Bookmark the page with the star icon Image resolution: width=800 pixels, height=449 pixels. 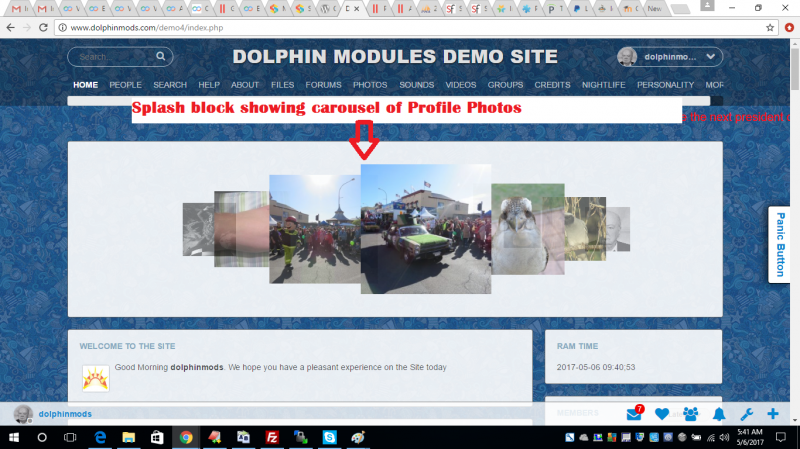[x=770, y=28]
